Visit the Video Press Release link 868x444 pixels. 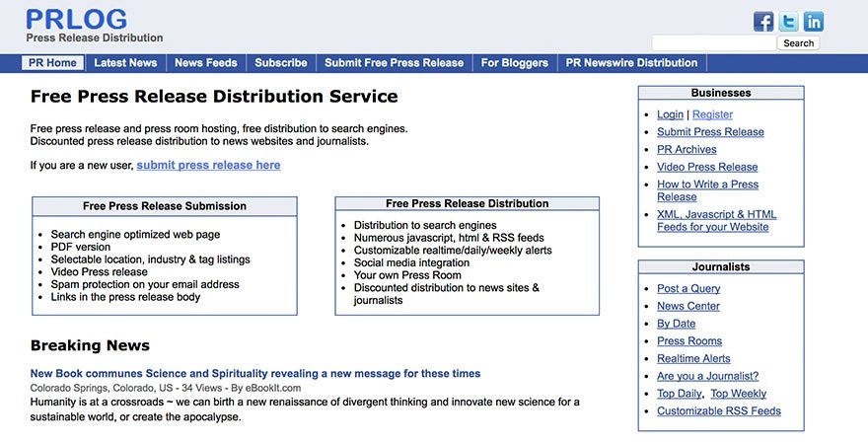(x=707, y=167)
